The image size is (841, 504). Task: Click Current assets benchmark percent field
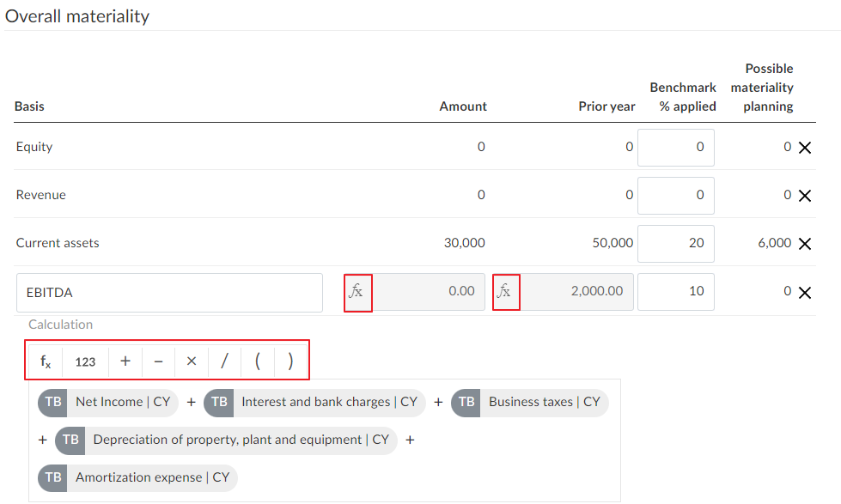point(676,243)
